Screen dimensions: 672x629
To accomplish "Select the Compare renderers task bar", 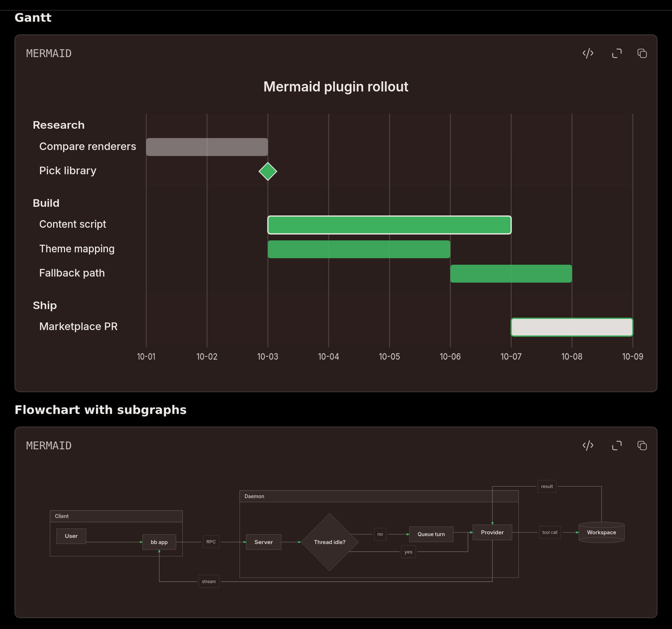I will 207,147.
